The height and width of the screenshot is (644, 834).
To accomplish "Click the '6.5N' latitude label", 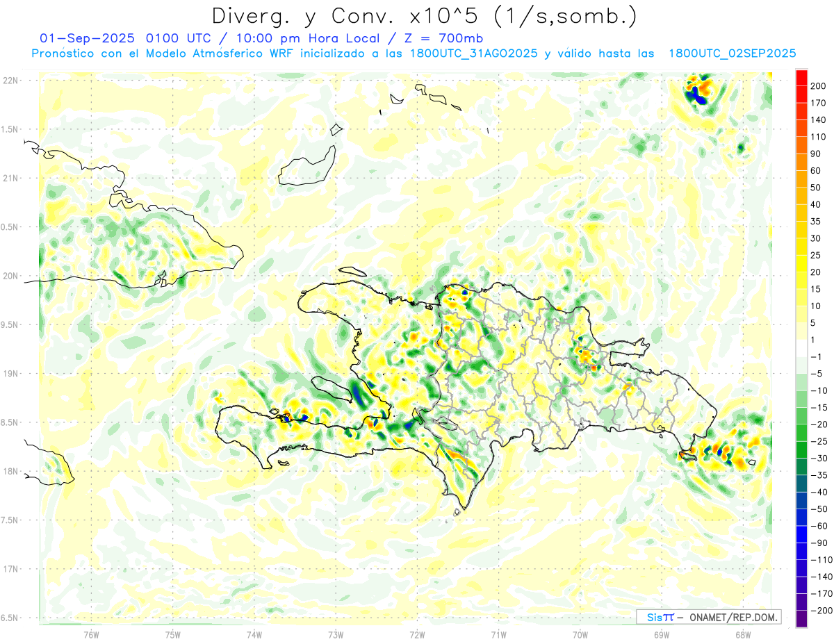I will pyautogui.click(x=9, y=618).
